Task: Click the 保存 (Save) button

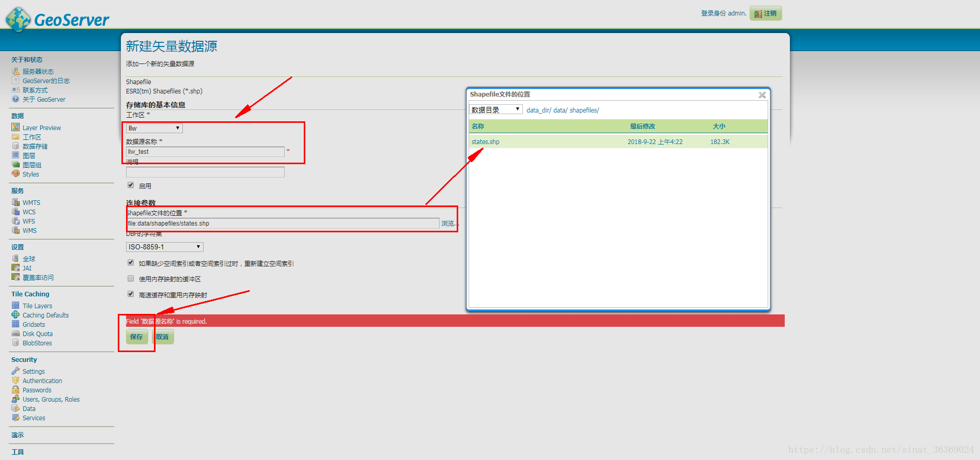Action: [137, 337]
